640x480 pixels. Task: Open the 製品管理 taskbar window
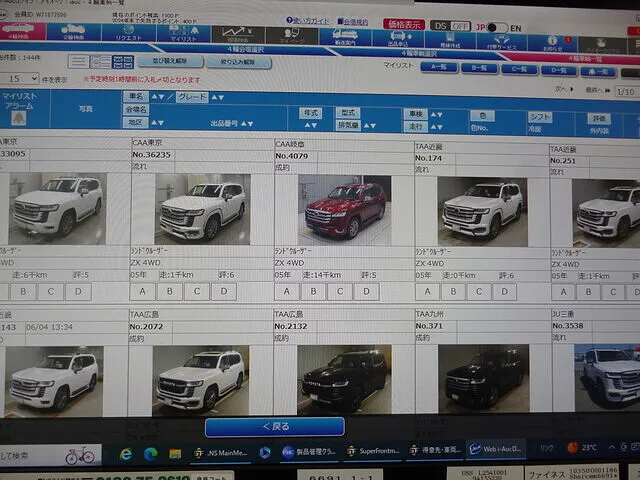(x=309, y=452)
